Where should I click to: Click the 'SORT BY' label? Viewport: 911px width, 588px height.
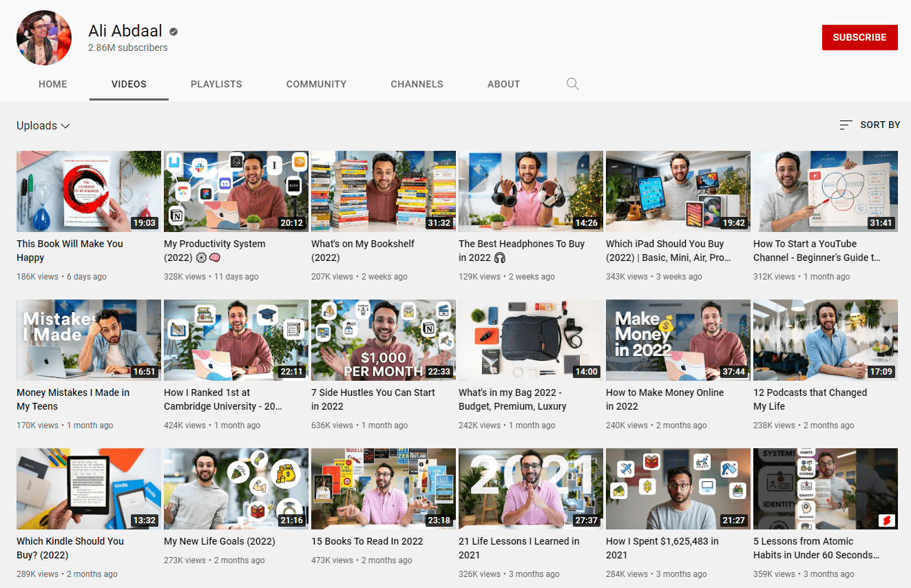[880, 125]
